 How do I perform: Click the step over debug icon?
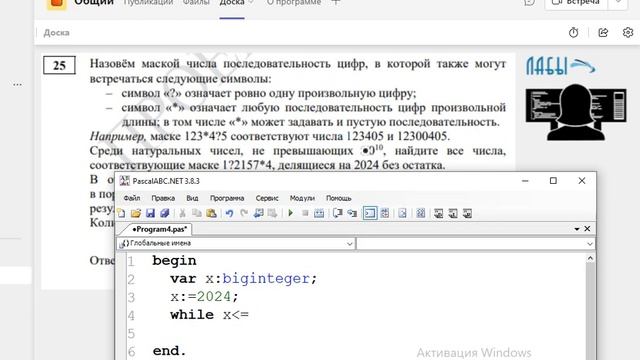click(x=352, y=213)
